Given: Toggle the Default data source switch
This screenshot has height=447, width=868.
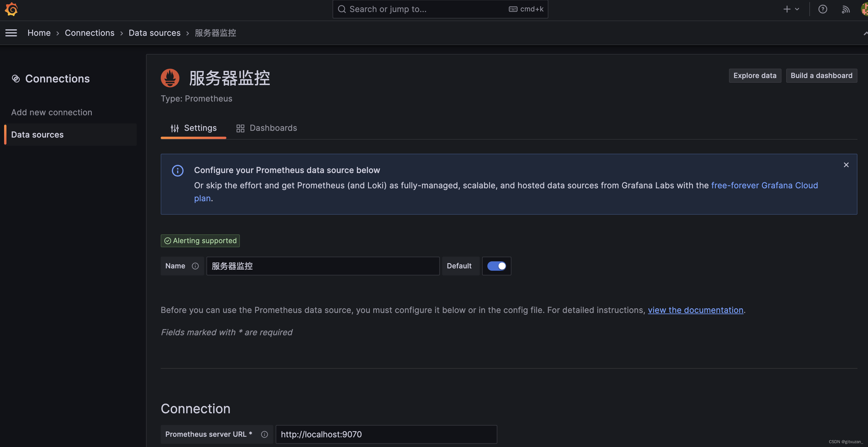Looking at the screenshot, I should [496, 266].
